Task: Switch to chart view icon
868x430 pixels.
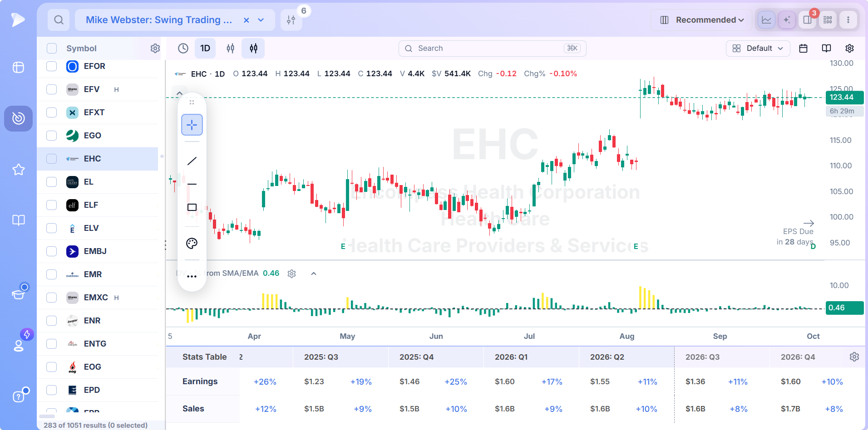Action: [x=766, y=20]
